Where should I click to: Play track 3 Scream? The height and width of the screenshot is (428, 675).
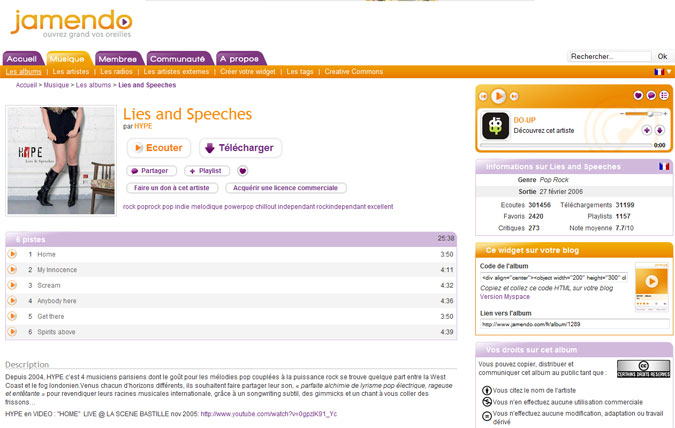click(x=12, y=285)
